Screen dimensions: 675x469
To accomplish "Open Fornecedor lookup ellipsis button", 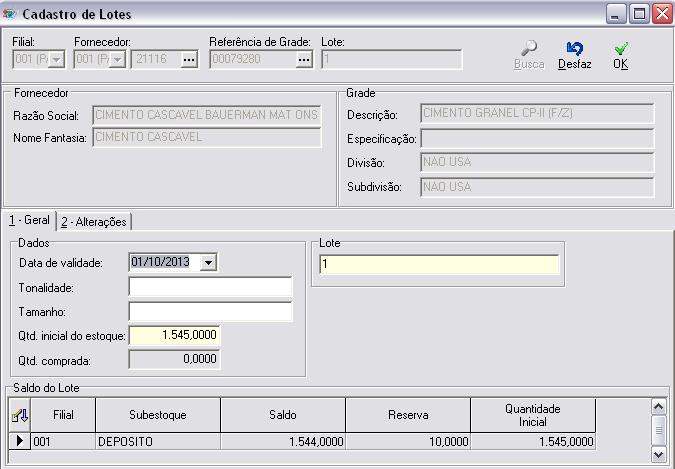I will pyautogui.click(x=189, y=60).
